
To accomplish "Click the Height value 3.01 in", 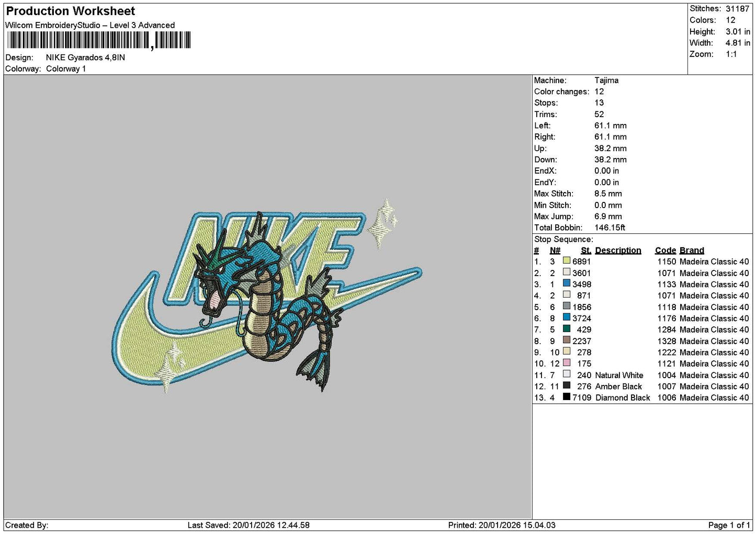I will (738, 32).
